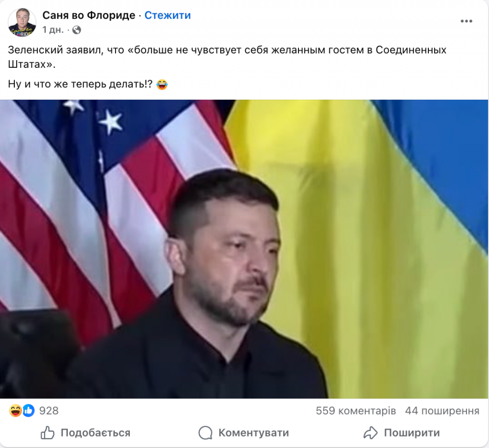Open the Саня во Флориде profile name link
Image resolution: width=489 pixels, height=448 pixels.
[x=89, y=15]
